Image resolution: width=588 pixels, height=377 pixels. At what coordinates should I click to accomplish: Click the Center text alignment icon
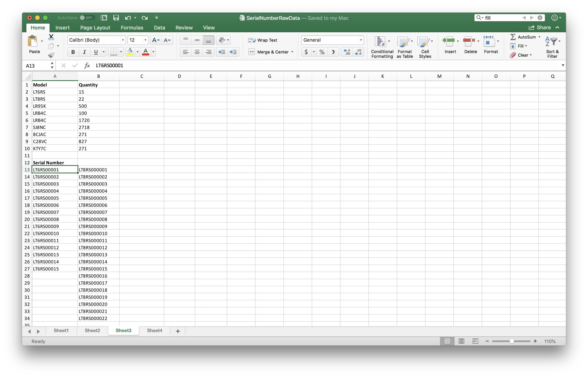tap(197, 52)
